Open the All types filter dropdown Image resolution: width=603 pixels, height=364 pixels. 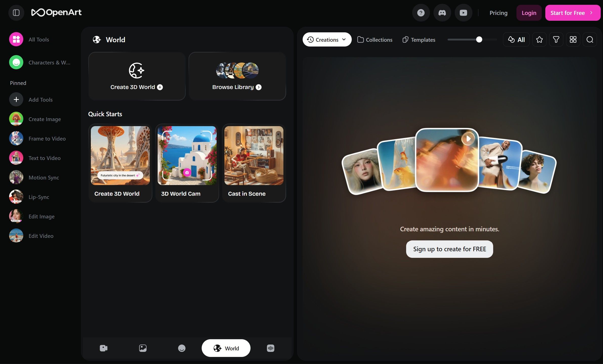(x=516, y=40)
